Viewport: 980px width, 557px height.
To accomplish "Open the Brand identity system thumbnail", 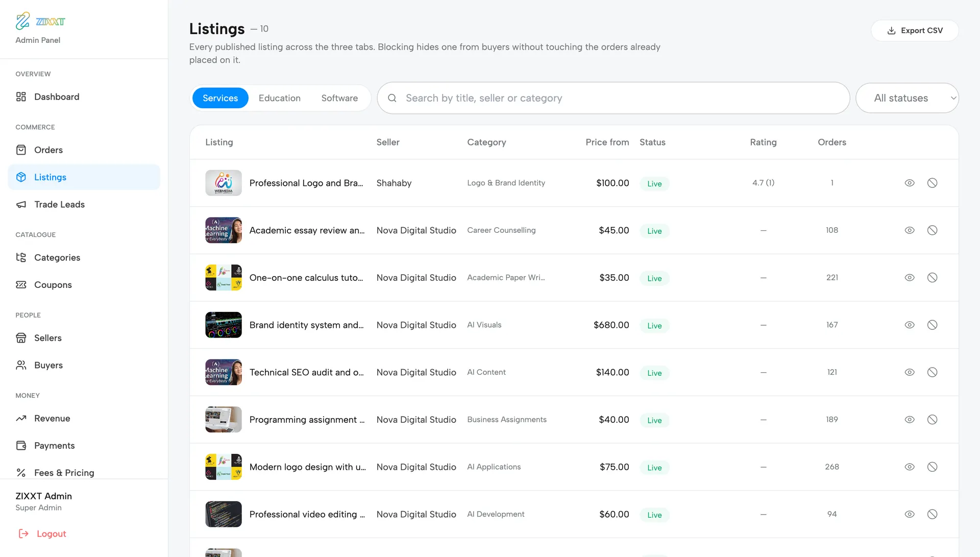I will pyautogui.click(x=224, y=325).
